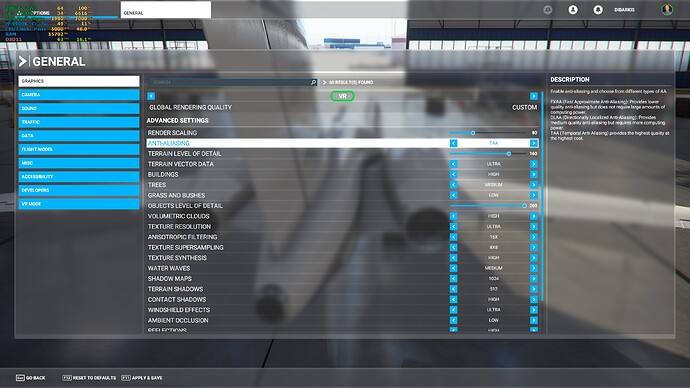Increase Texture Synthesis setting
The image size is (690, 388).
pos(534,258)
